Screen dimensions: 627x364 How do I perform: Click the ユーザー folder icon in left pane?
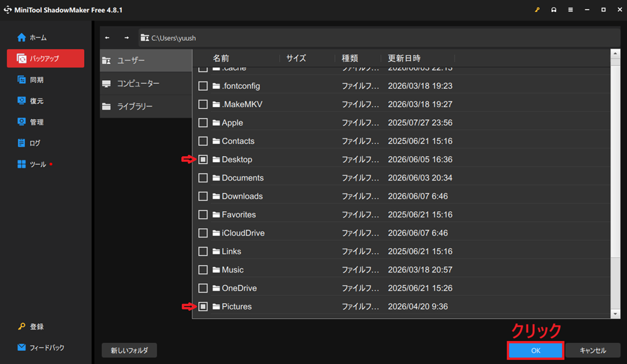pos(107,60)
